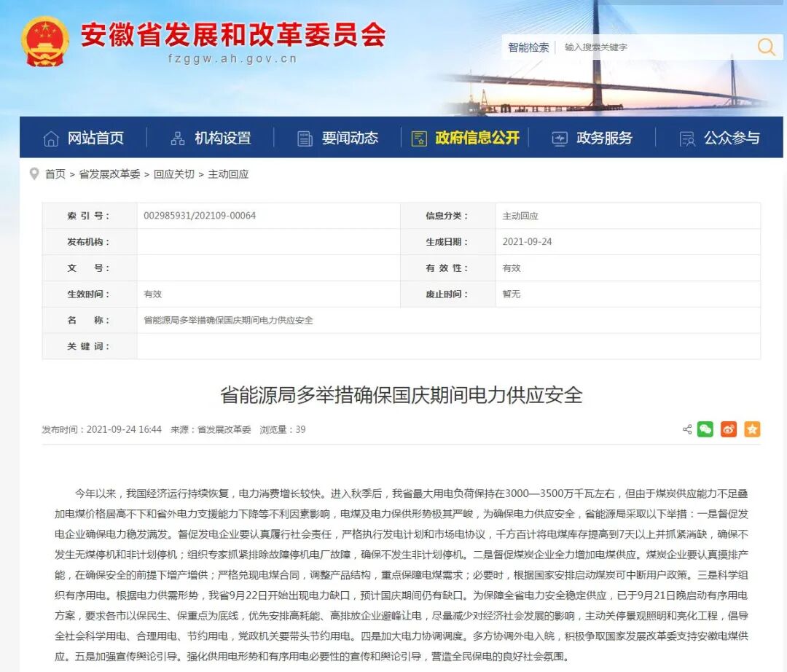Open the 网站首页 menu item

pyautogui.click(x=95, y=138)
